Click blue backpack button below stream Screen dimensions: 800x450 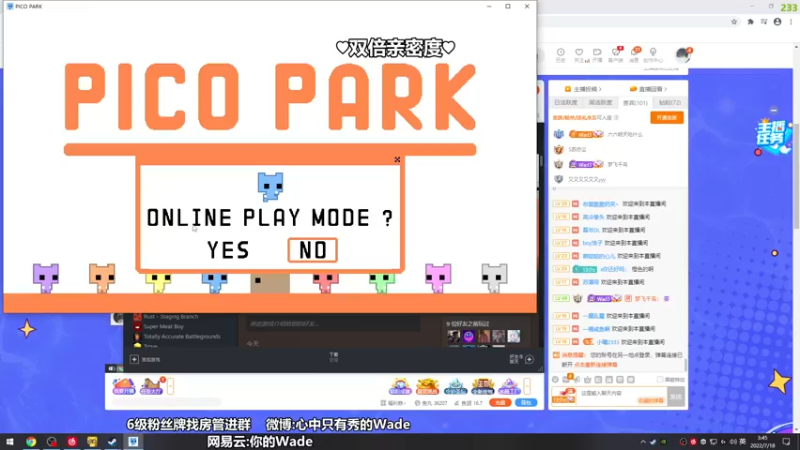(526, 403)
